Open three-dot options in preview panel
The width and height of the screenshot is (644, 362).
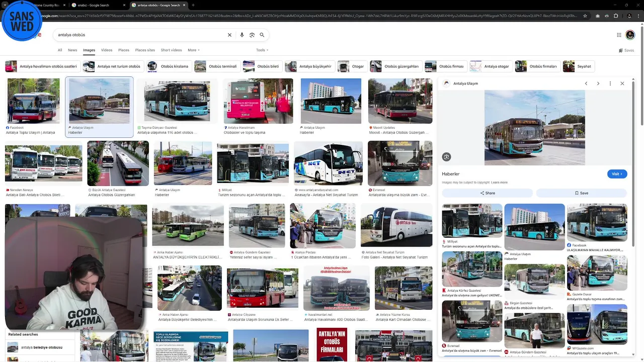(x=610, y=83)
